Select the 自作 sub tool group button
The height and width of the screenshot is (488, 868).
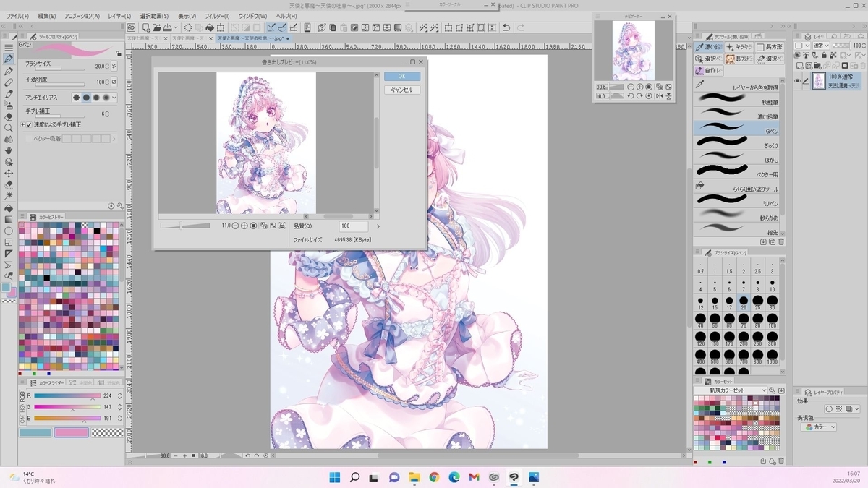[709, 71]
